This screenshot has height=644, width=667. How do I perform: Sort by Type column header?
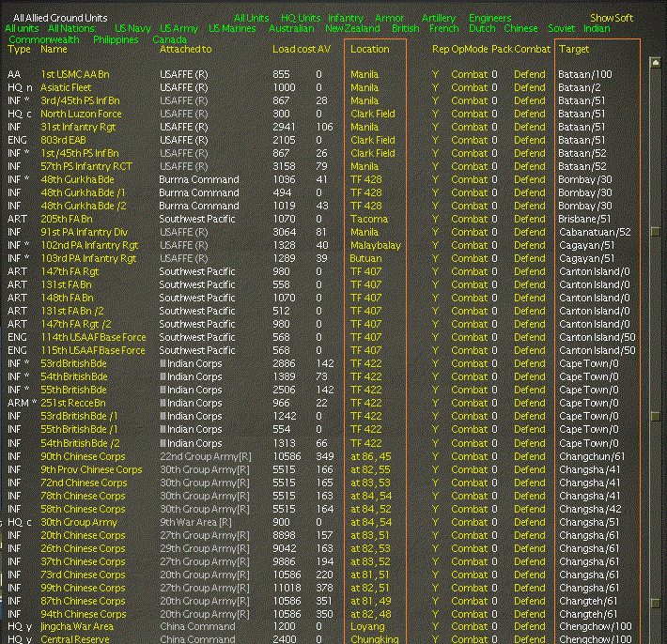(19, 50)
